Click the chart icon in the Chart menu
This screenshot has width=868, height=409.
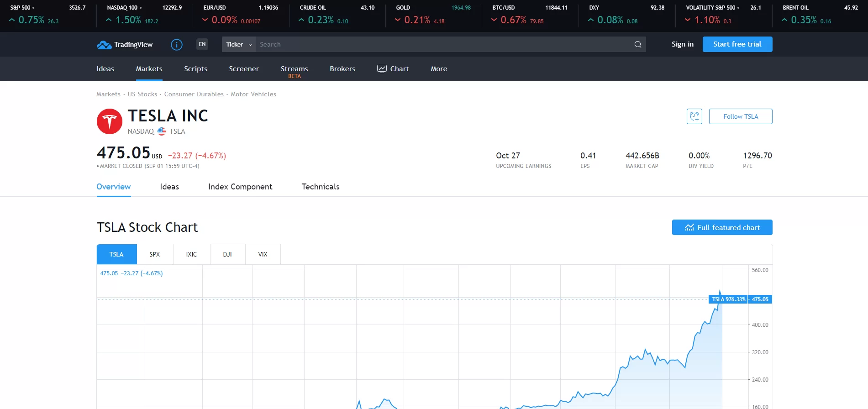[382, 69]
